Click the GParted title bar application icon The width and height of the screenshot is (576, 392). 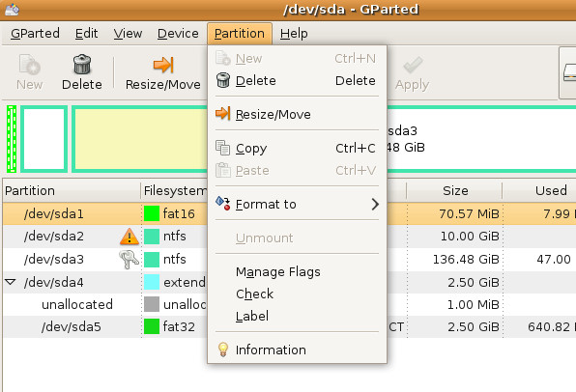pos(12,10)
